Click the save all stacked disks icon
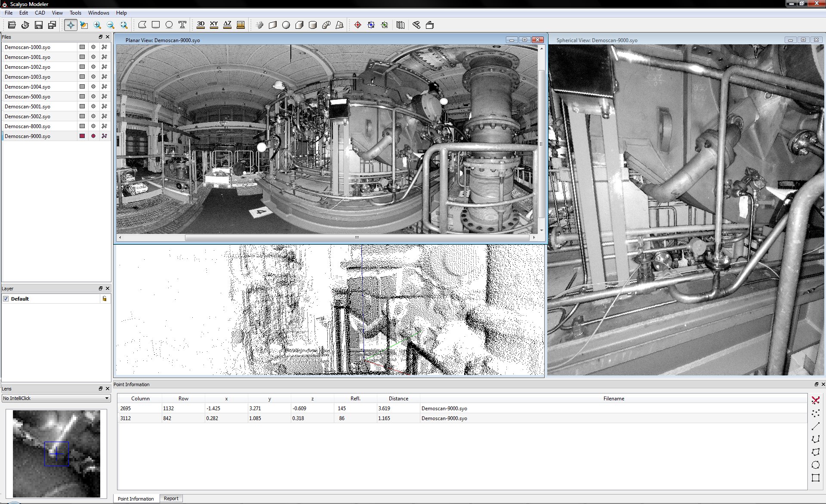This screenshot has width=826, height=504. pyautogui.click(x=52, y=25)
